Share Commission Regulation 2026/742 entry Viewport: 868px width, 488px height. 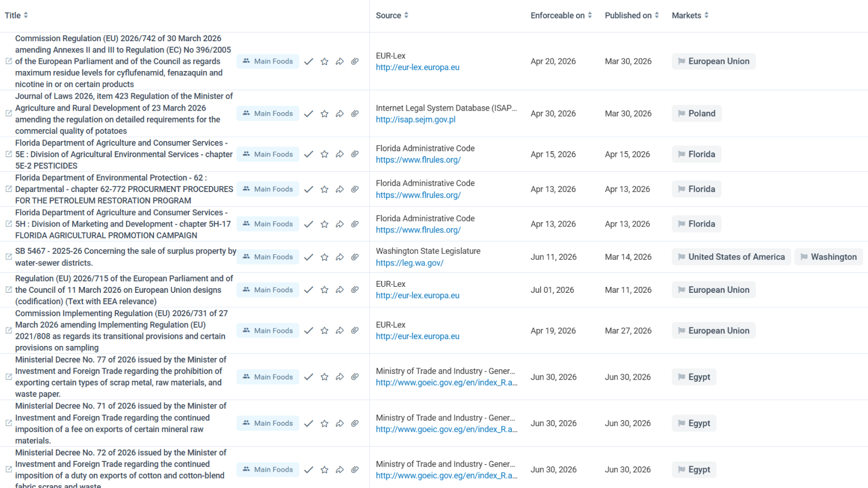(x=340, y=62)
